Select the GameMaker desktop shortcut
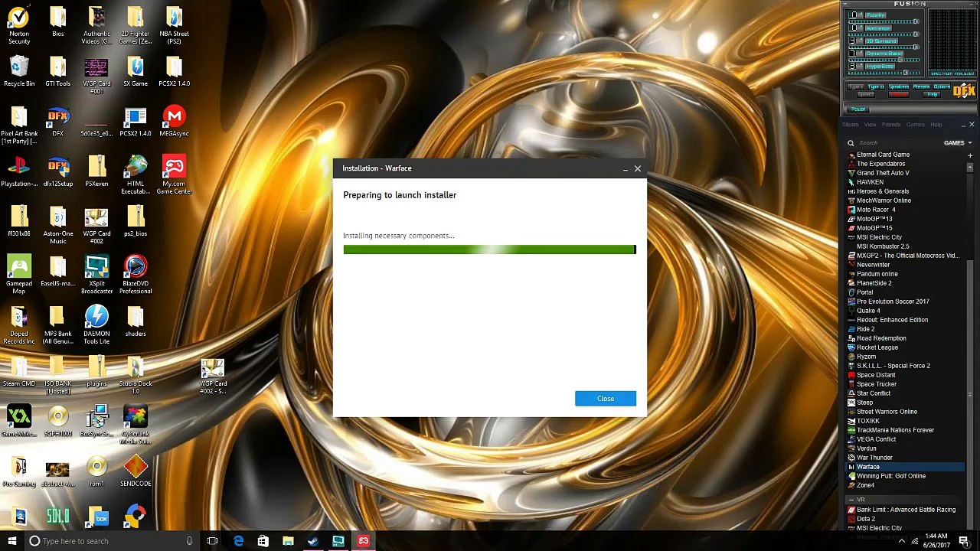Image resolution: width=980 pixels, height=551 pixels. click(x=19, y=422)
